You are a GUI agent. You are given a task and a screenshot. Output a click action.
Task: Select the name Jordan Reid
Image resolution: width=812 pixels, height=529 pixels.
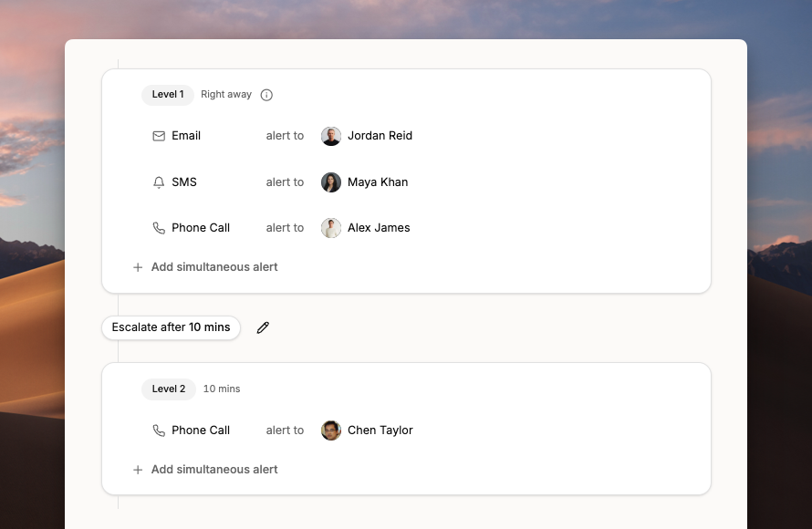click(380, 136)
